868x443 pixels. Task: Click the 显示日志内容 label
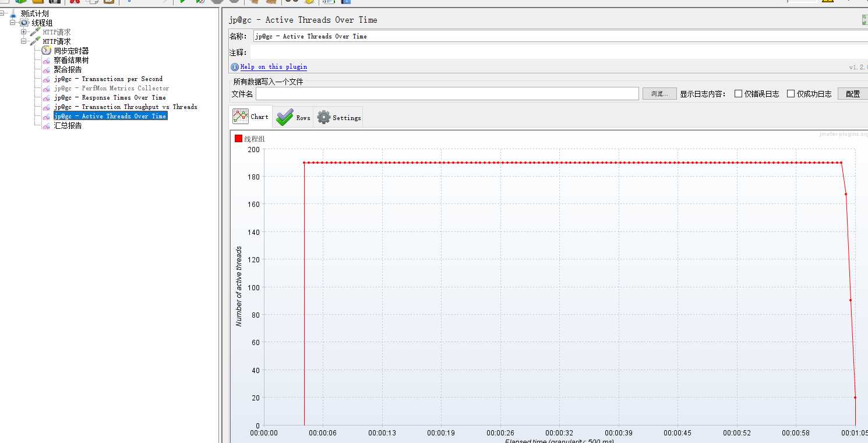703,94
